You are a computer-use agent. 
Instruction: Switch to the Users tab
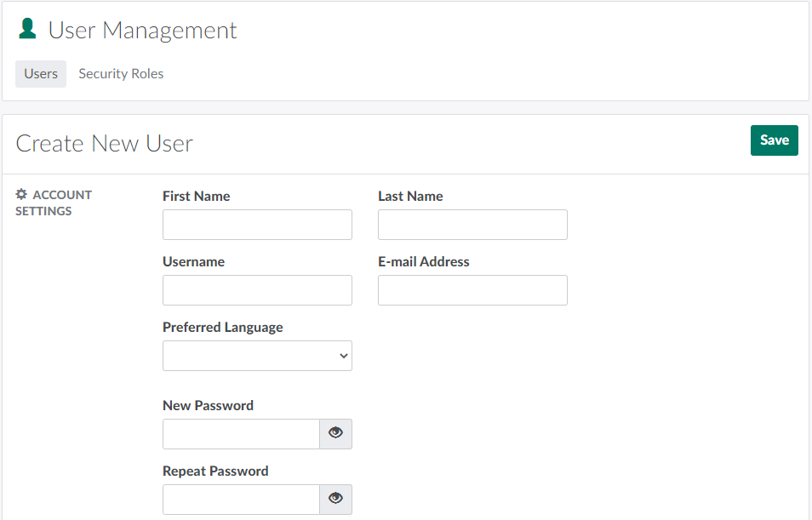[41, 74]
